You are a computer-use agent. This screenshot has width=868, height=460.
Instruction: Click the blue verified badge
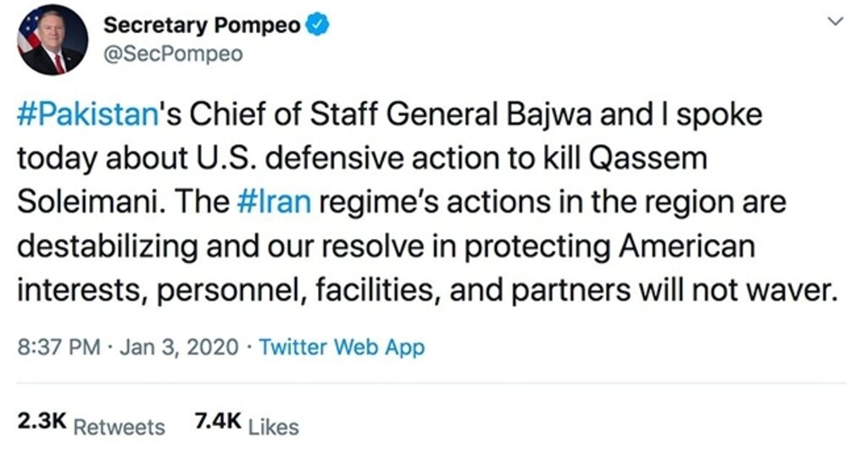[x=318, y=25]
